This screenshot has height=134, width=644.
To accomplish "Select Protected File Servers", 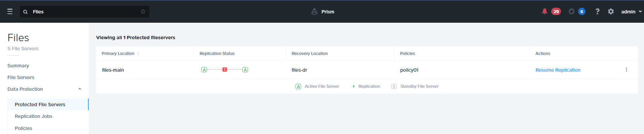I will [x=48, y=105].
